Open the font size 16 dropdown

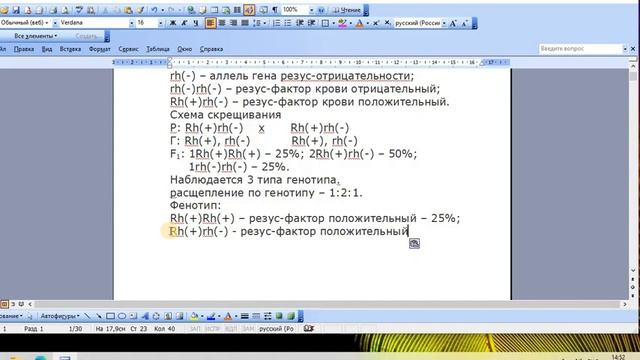[x=160, y=23]
